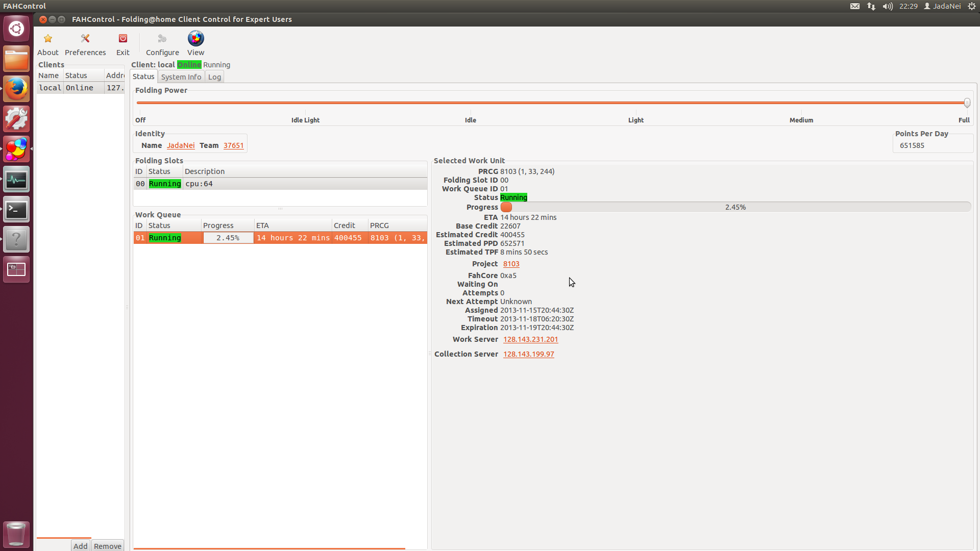Open the session gear menu in top bar
The image size is (980, 551).
pos(972,6)
